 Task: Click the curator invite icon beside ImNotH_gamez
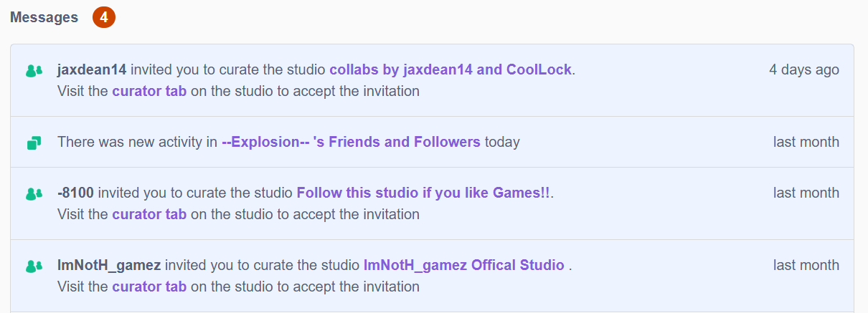[34, 266]
